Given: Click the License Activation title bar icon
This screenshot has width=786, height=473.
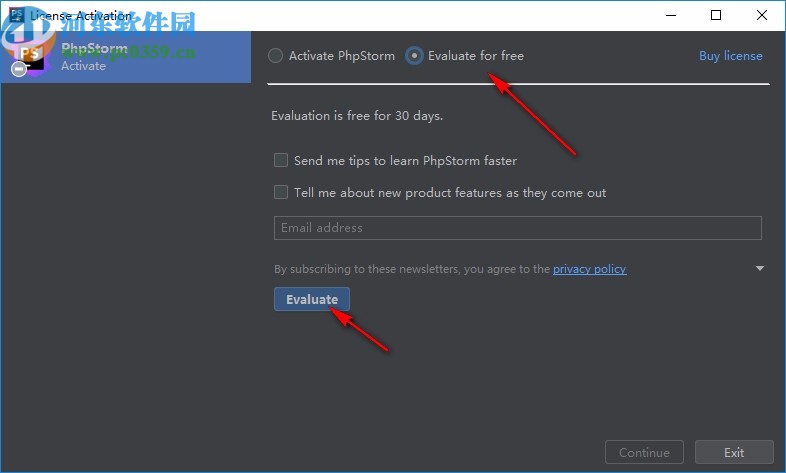Looking at the screenshot, I should point(17,14).
